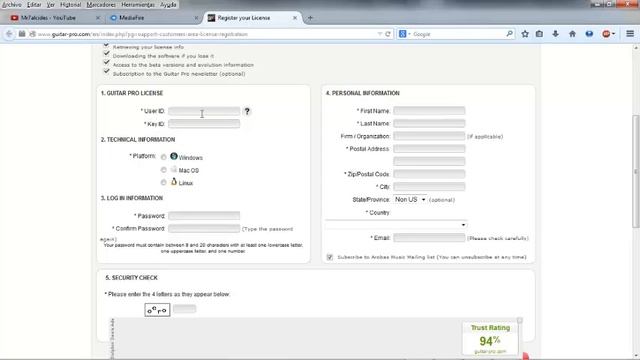Open the Ayuda menu
Viewport: 640px width, 360px height.
(x=168, y=5)
